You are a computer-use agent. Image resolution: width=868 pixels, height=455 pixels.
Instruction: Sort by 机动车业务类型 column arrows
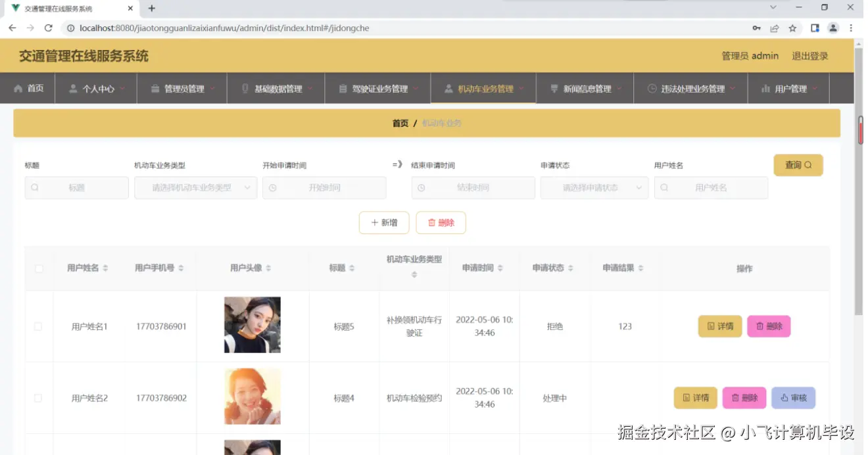click(x=414, y=275)
